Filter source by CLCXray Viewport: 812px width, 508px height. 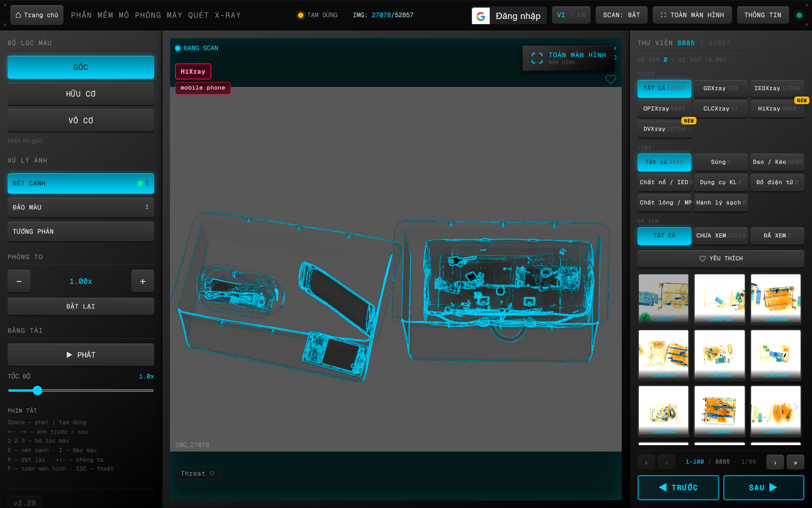click(x=721, y=109)
